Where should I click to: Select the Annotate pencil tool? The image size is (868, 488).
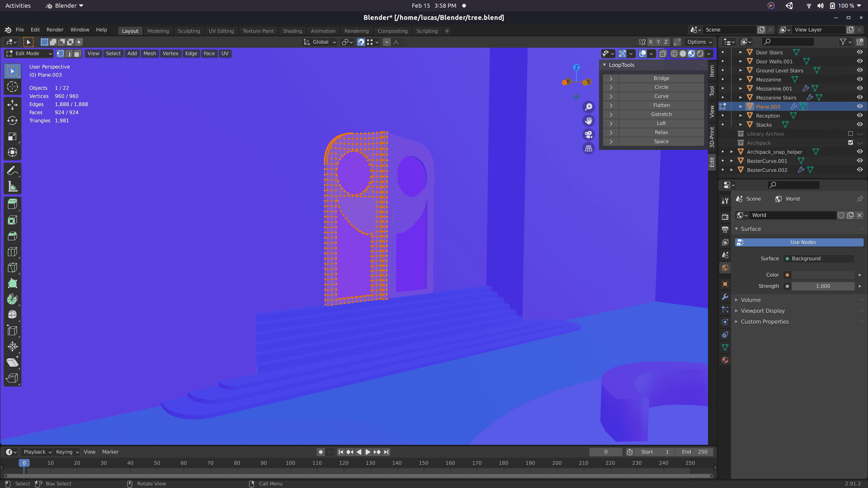click(12, 171)
